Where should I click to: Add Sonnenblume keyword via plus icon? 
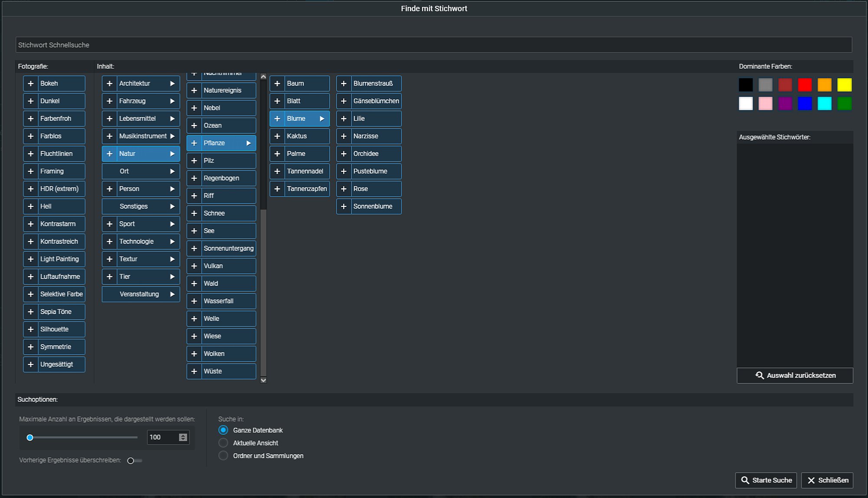tap(344, 206)
